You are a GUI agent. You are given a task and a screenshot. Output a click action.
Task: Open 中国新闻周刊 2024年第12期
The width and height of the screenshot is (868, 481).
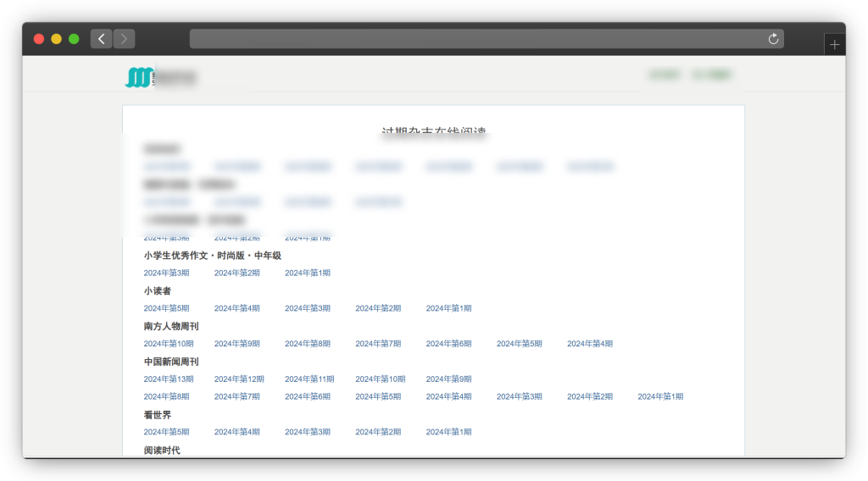coord(239,379)
